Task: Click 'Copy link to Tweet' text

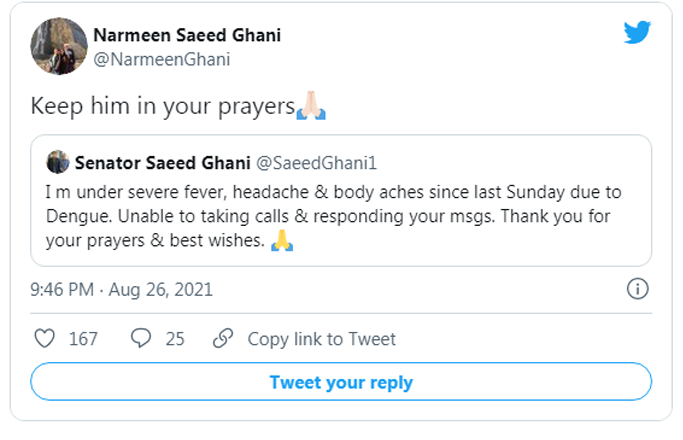Action: [321, 339]
